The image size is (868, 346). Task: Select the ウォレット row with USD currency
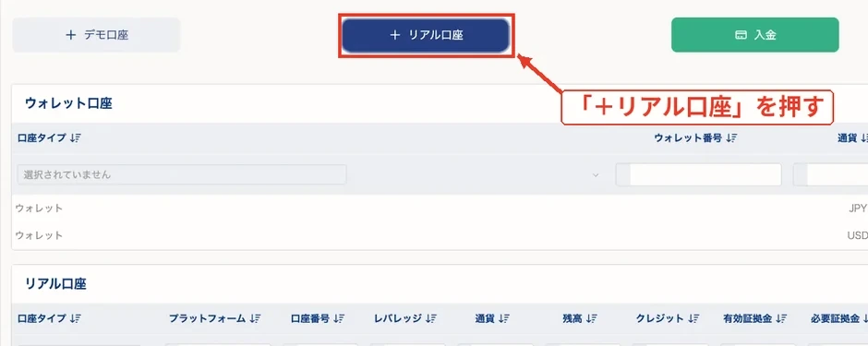click(440, 235)
